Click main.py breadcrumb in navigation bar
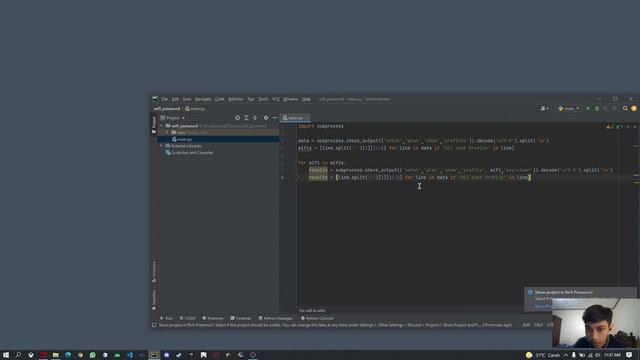640x360 pixels. click(x=195, y=109)
